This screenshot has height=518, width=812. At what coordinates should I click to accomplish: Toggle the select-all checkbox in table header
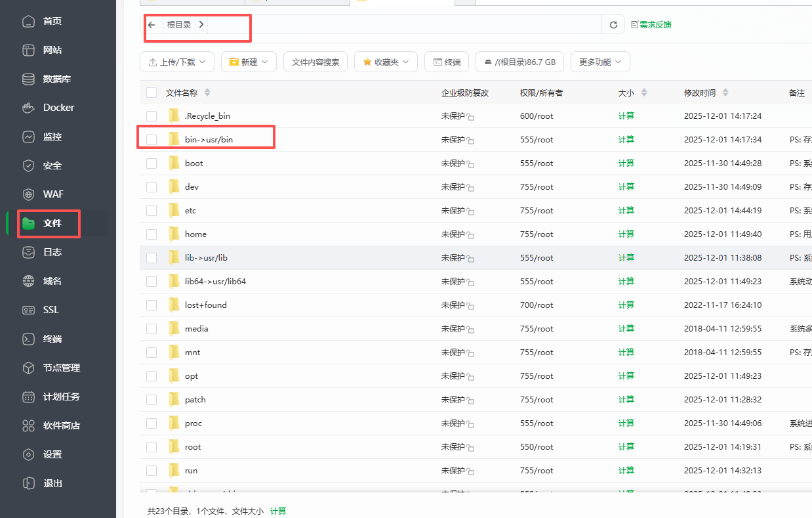(152, 93)
